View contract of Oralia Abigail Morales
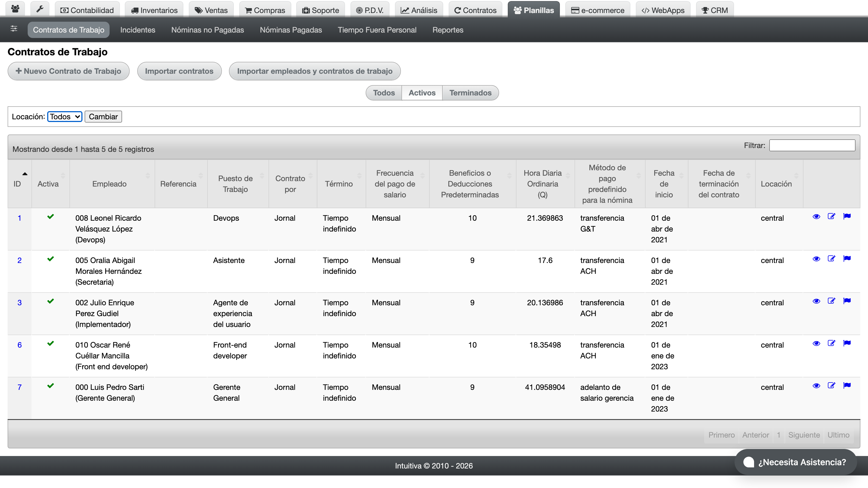 coord(816,259)
